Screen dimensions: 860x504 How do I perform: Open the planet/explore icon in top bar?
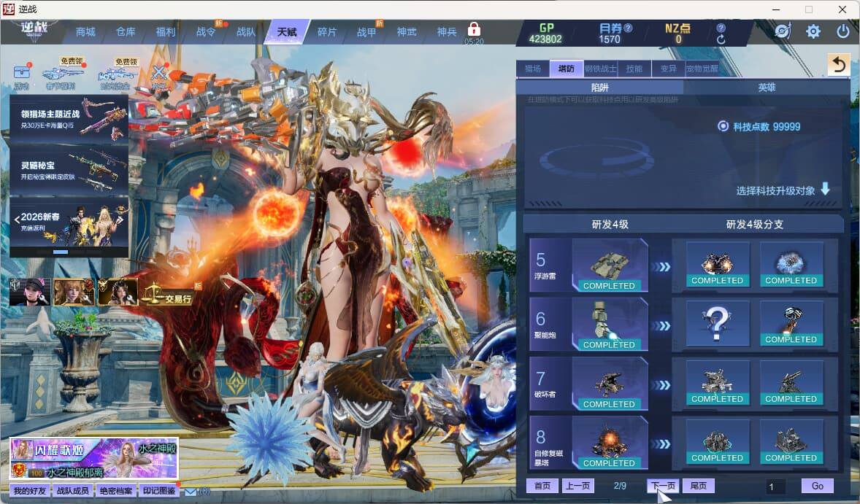[x=783, y=31]
